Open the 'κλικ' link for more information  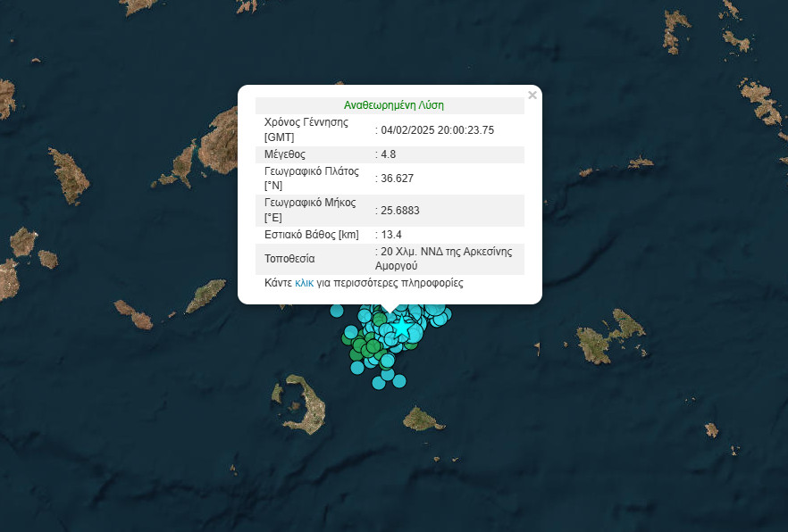(304, 282)
